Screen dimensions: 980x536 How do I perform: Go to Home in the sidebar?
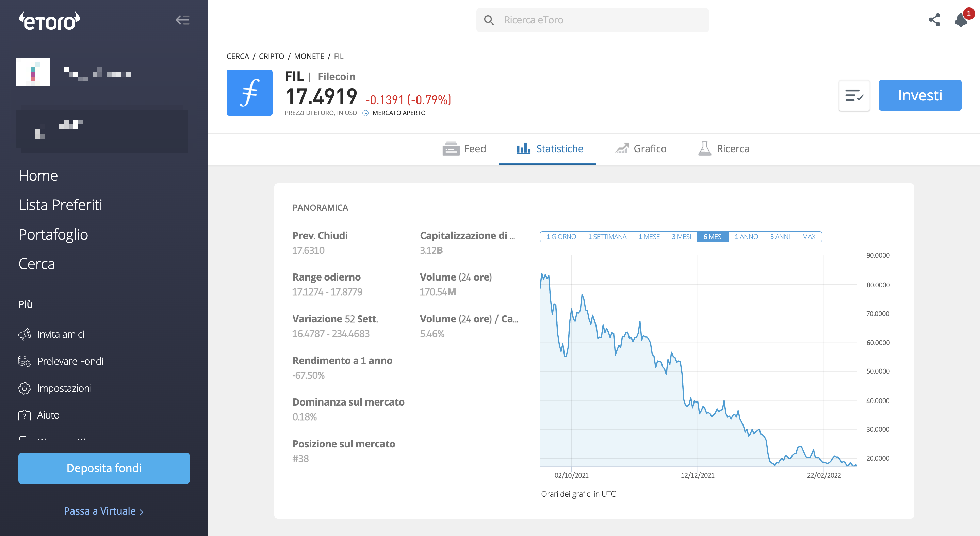click(38, 175)
